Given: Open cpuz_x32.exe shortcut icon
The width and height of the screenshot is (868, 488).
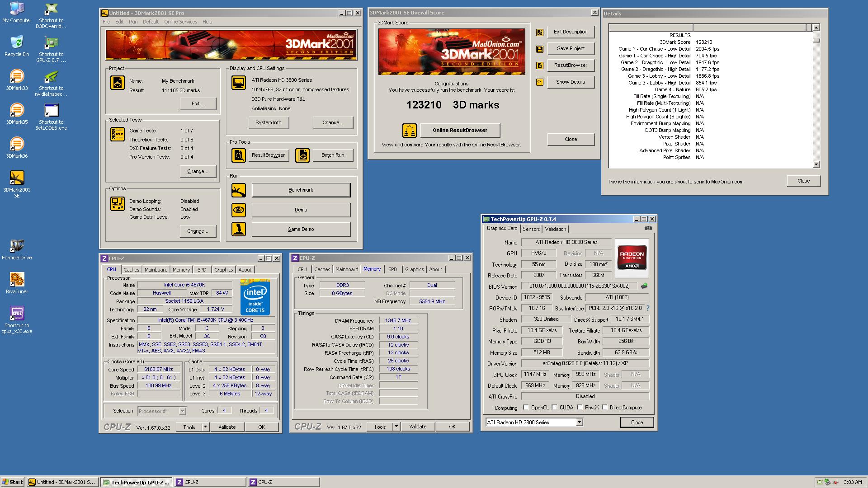Looking at the screenshot, I should tap(17, 320).
